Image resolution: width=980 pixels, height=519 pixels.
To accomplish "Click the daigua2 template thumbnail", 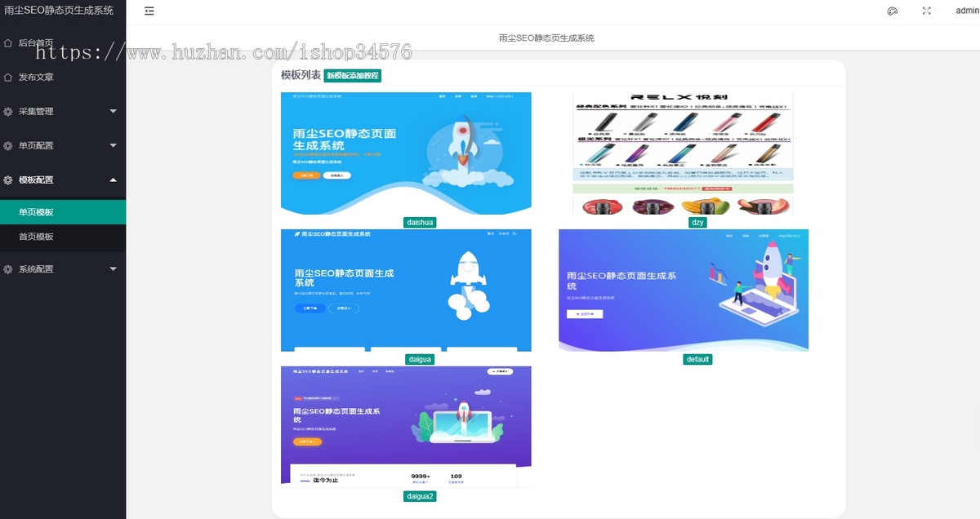I will pyautogui.click(x=406, y=427).
